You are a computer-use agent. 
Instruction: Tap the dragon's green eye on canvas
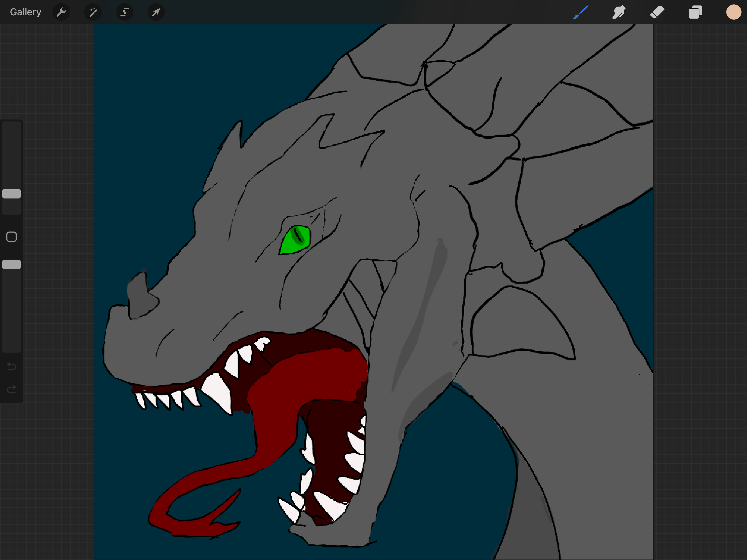tap(295, 240)
